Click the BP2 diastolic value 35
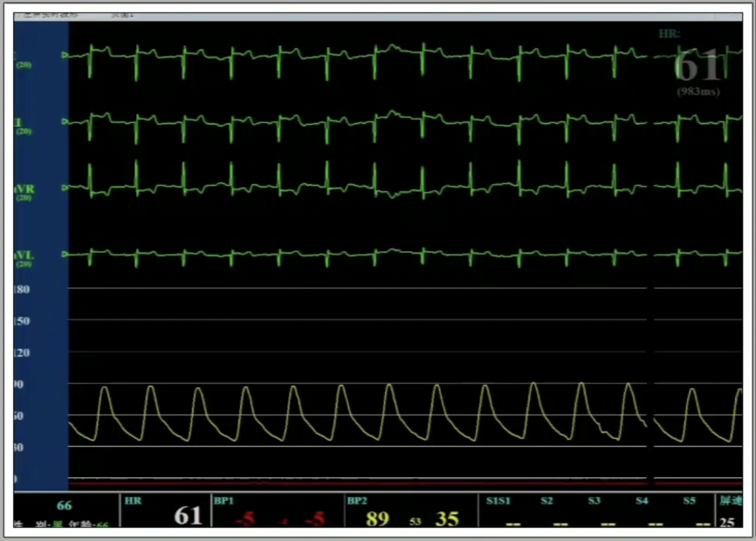756x541 pixels. [447, 518]
